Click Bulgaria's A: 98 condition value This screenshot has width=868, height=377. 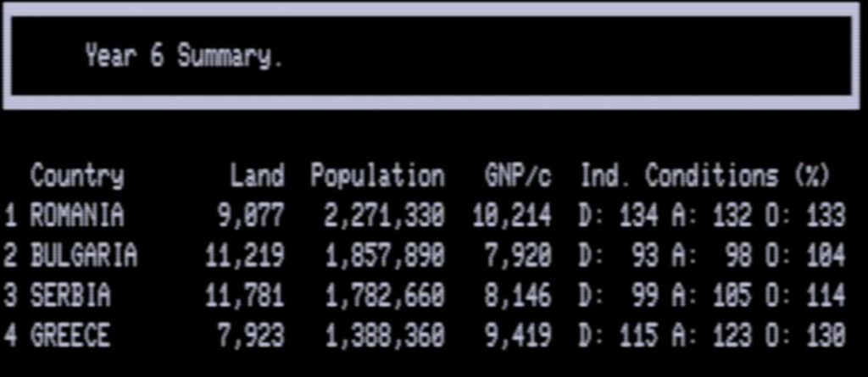[712, 255]
